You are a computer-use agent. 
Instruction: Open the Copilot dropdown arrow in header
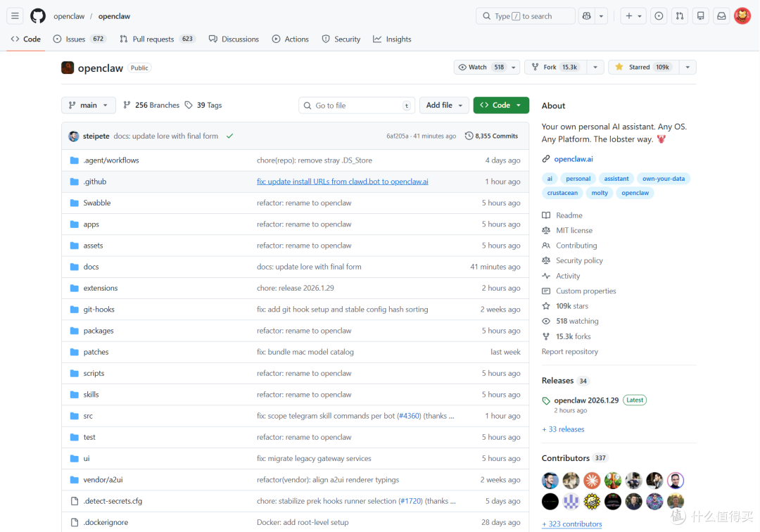click(x=602, y=16)
